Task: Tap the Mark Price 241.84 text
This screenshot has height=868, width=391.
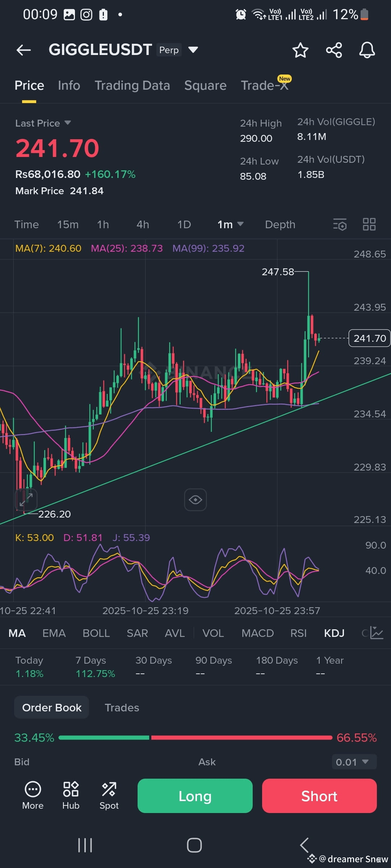Action: pyautogui.click(x=59, y=191)
